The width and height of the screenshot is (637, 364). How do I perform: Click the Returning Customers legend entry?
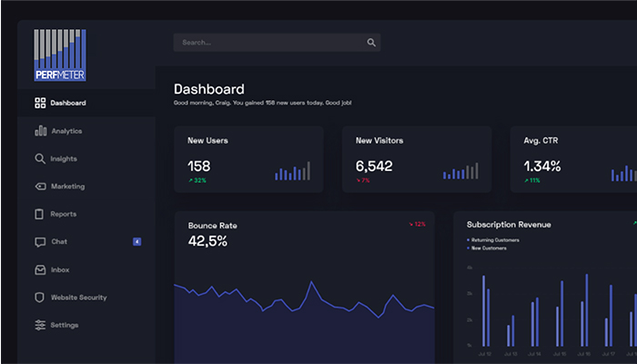tap(493, 240)
